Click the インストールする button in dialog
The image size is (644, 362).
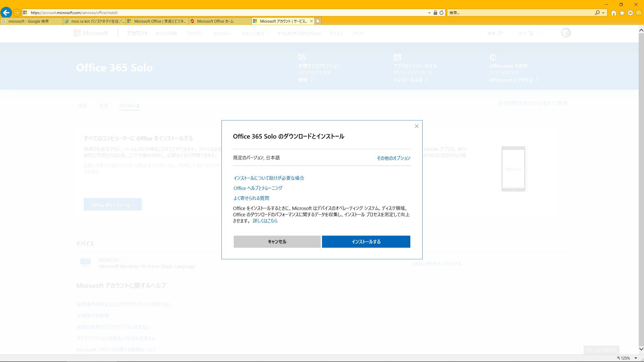pyautogui.click(x=366, y=242)
